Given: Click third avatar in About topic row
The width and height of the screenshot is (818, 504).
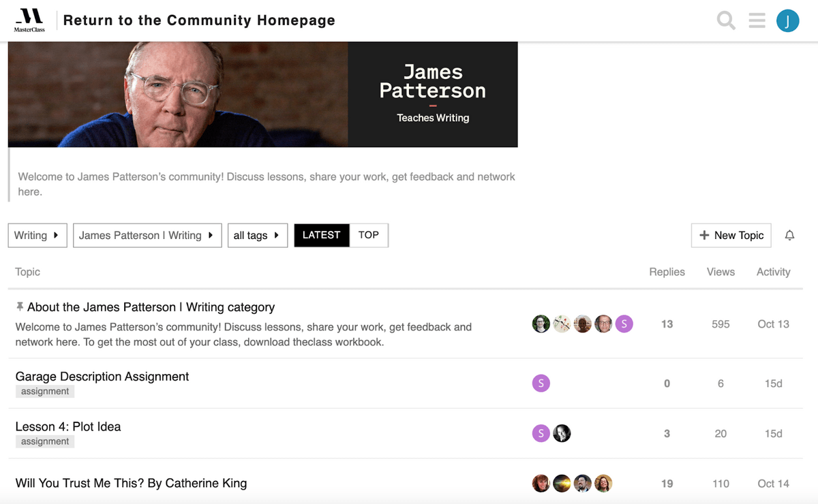Looking at the screenshot, I should 583,324.
